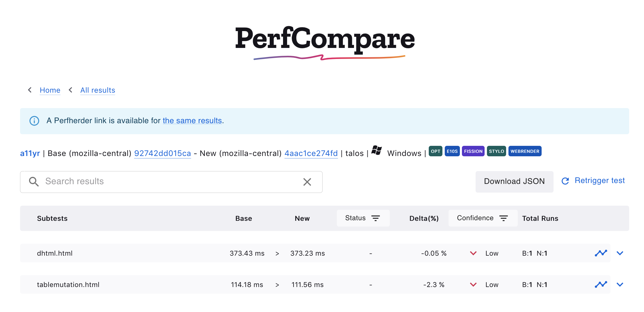Click the info icon in Perfherder banner
This screenshot has height=312, width=644.
coord(34,121)
